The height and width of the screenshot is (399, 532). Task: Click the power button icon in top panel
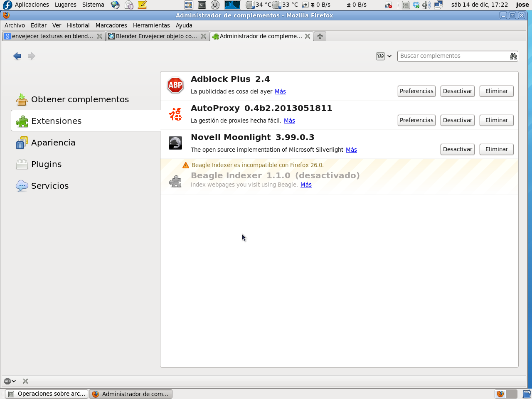tap(215, 5)
